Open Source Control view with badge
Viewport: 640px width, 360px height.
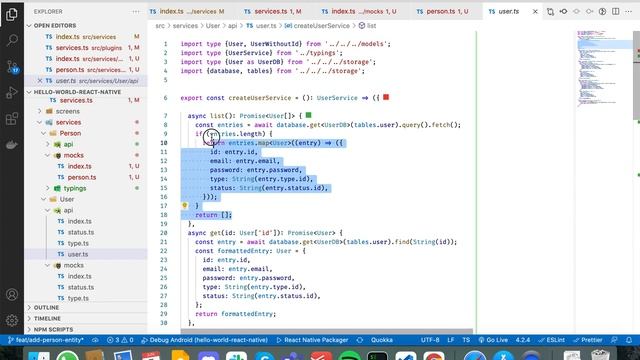pyautogui.click(x=12, y=66)
